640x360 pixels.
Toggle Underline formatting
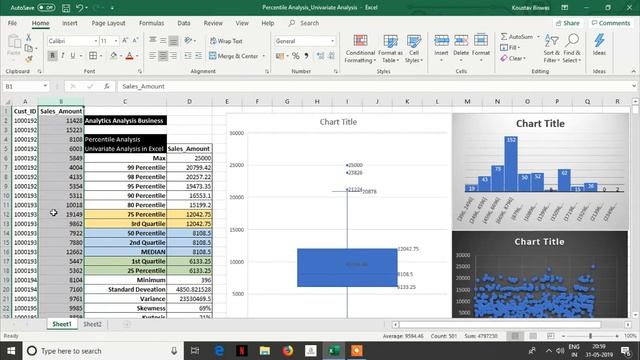click(x=73, y=56)
